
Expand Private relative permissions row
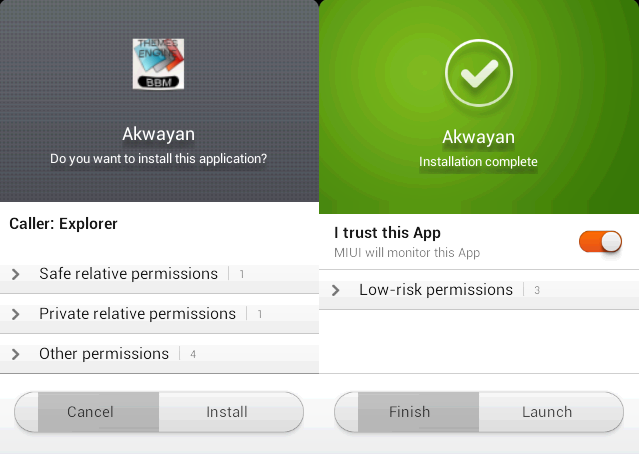(159, 314)
